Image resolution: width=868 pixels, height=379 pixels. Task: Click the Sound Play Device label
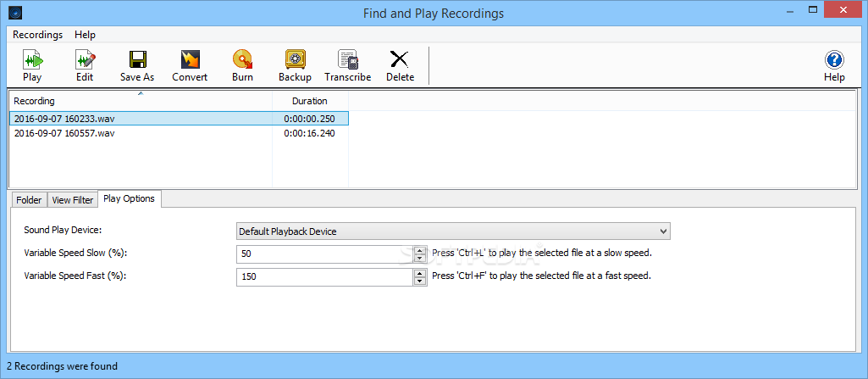point(64,230)
